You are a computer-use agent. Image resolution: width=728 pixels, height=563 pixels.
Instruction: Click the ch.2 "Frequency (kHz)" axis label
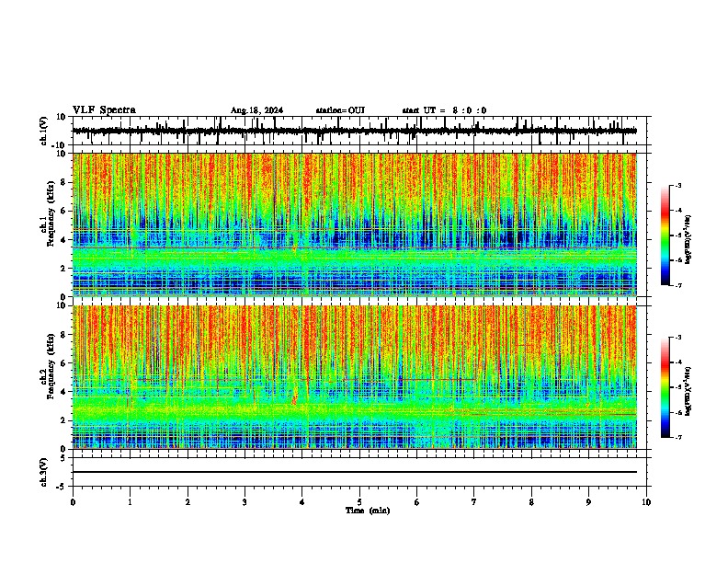(x=51, y=366)
